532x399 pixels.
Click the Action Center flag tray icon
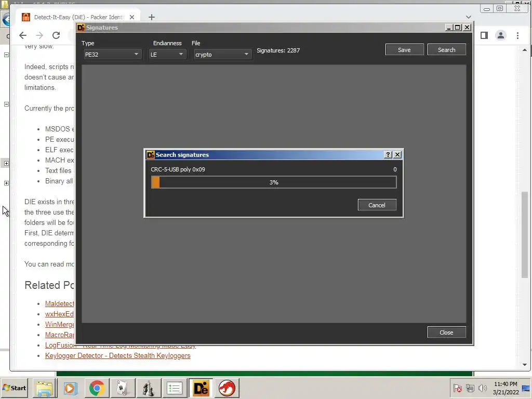click(x=457, y=388)
